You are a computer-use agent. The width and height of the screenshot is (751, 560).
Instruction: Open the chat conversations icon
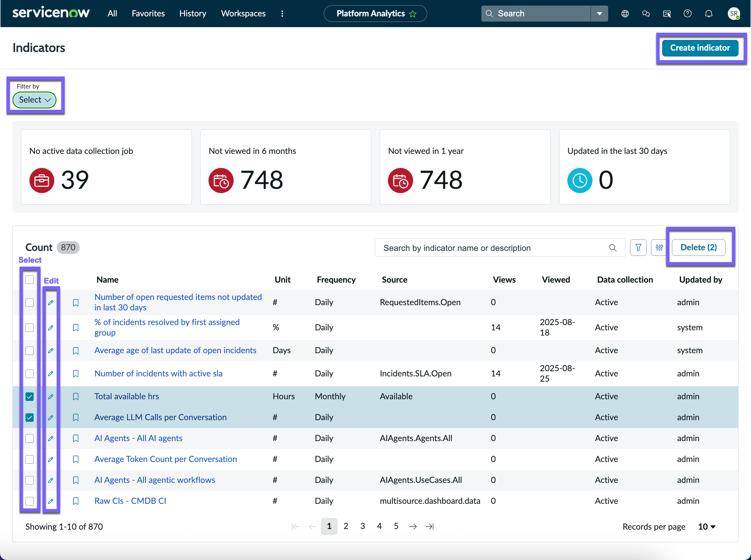(x=646, y=14)
